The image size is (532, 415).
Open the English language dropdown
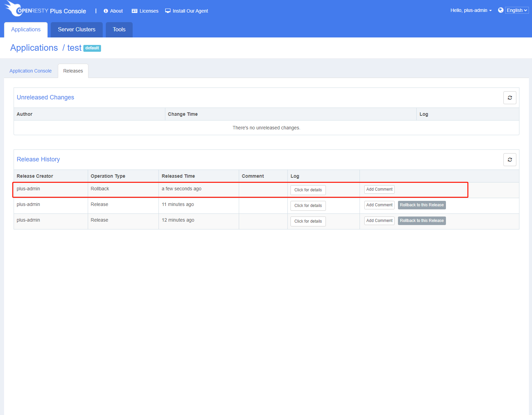pyautogui.click(x=517, y=10)
